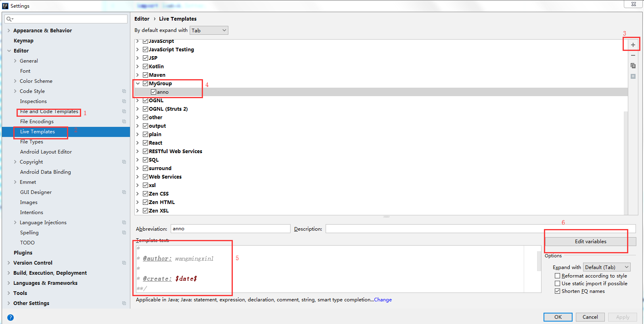Toggle the Shorten FQ names checkbox
644x324 pixels.
pos(557,291)
